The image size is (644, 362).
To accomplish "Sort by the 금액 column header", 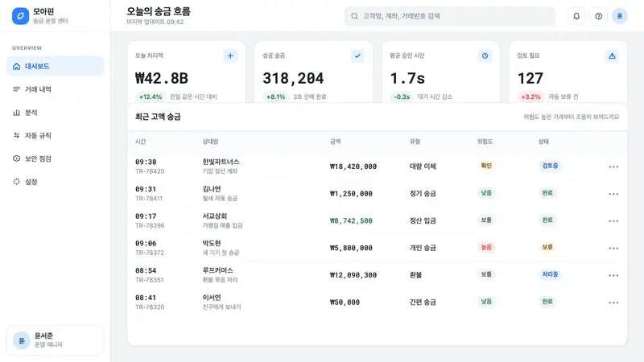I will [x=335, y=142].
